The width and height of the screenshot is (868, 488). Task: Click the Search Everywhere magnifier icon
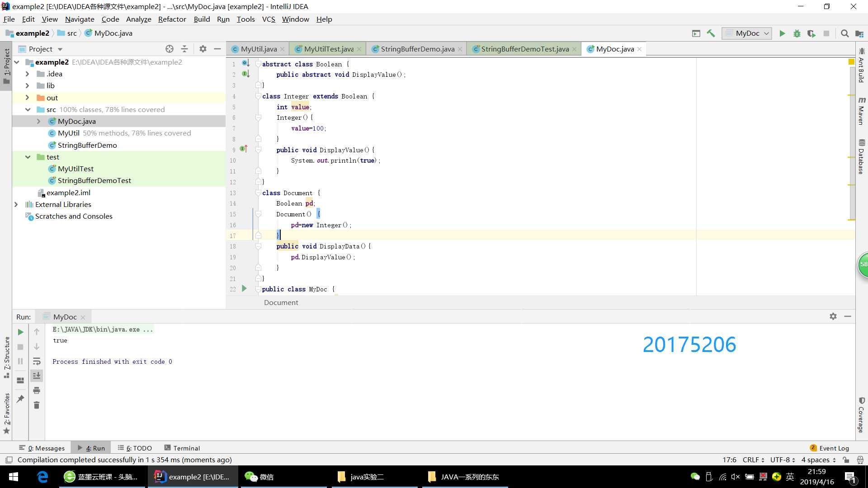(844, 33)
